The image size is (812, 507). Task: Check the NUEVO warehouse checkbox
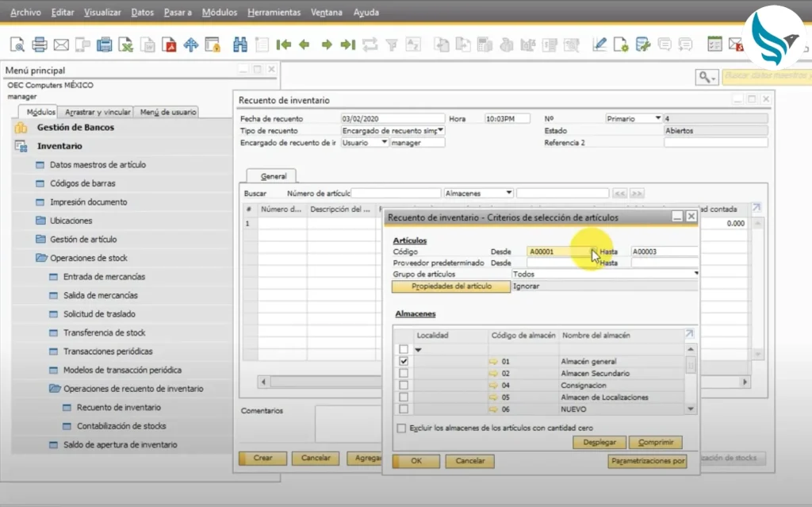[404, 409]
